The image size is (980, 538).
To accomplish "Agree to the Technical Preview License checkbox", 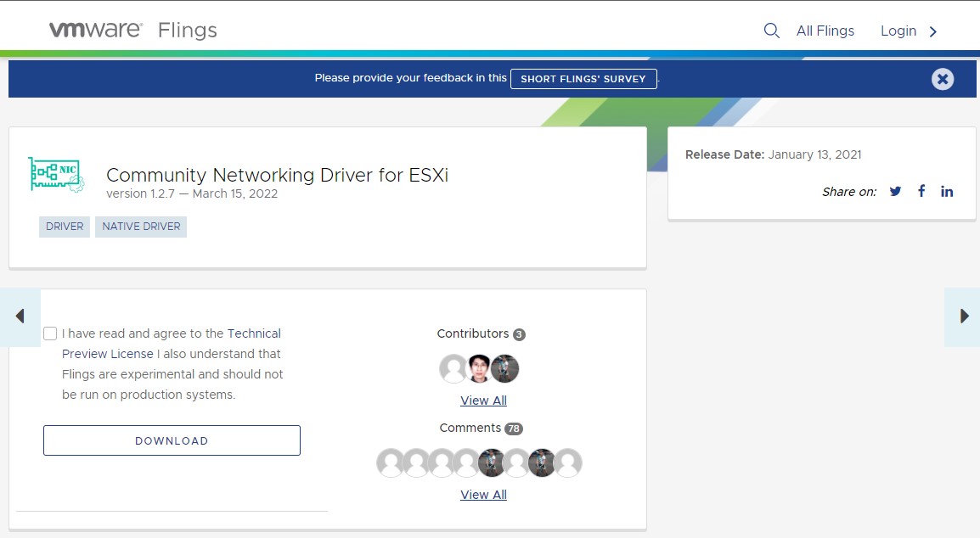I will (50, 333).
